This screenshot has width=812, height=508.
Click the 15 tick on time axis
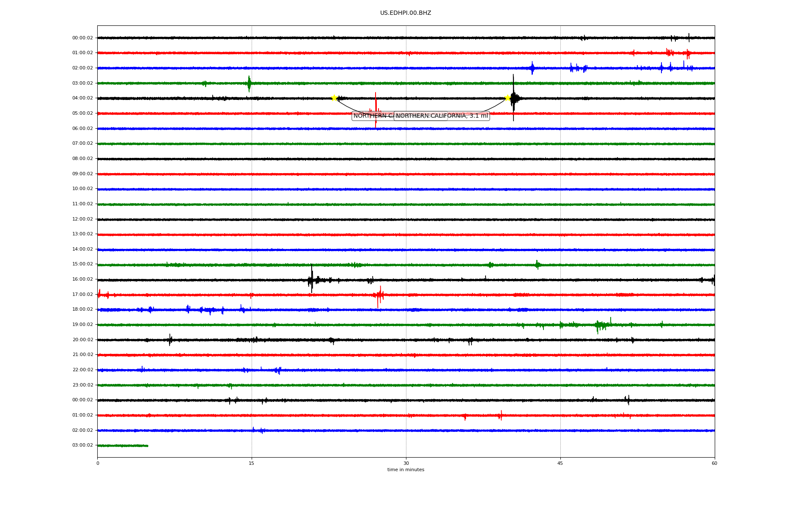coord(252,463)
